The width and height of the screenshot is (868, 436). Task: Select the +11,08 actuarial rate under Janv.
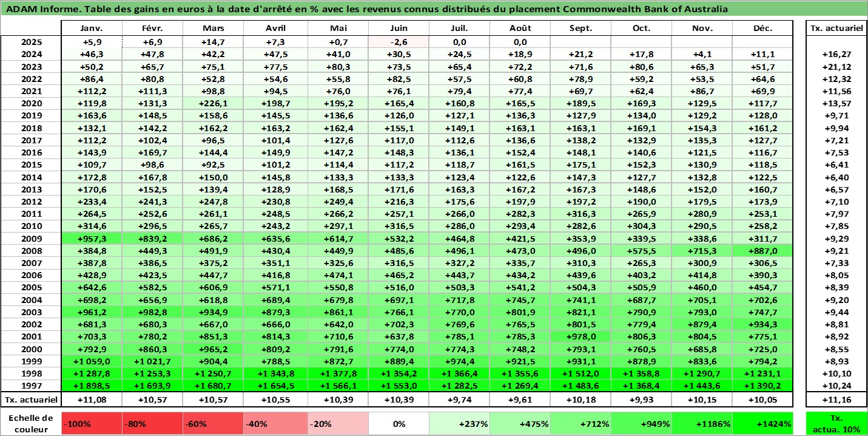coord(92,400)
